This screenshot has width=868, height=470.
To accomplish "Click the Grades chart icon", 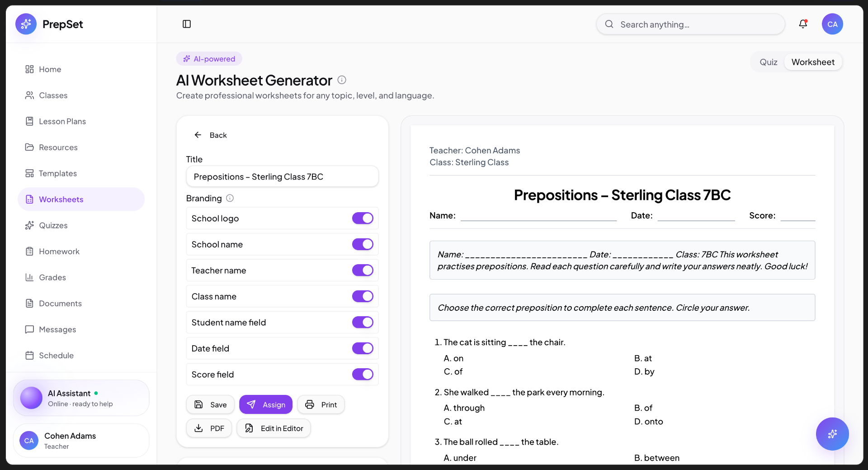I will pyautogui.click(x=29, y=277).
